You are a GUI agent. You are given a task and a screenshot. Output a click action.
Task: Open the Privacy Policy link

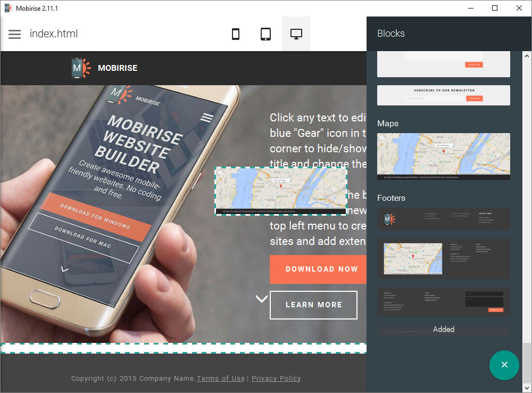click(x=276, y=379)
